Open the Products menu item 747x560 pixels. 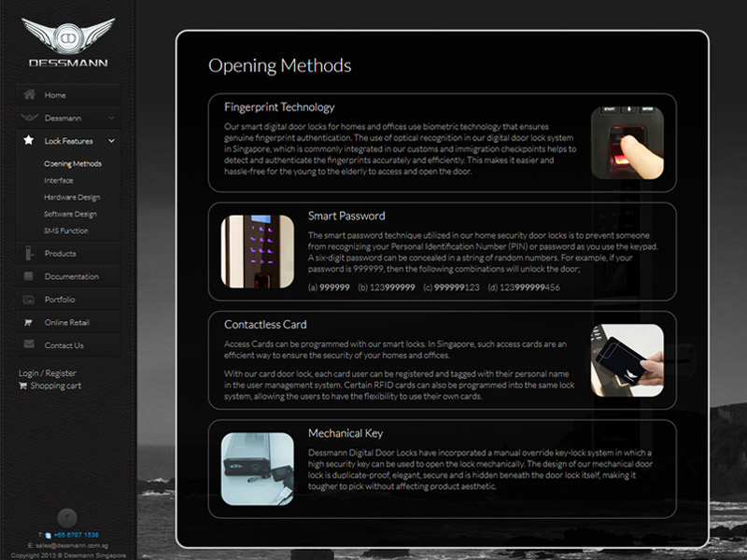tap(68, 253)
